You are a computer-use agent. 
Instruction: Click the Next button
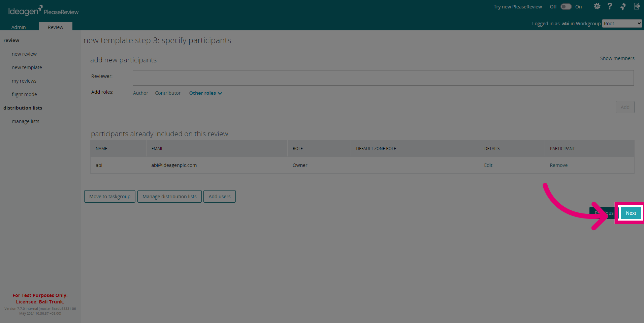click(x=631, y=213)
